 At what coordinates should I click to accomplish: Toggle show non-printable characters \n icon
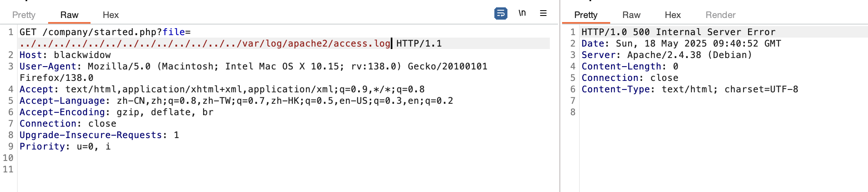point(522,13)
